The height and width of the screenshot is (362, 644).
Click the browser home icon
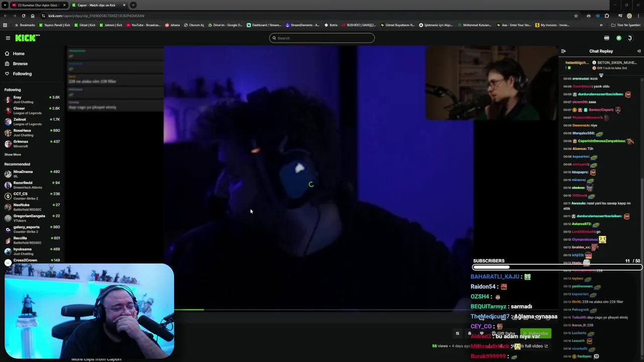pos(33,16)
